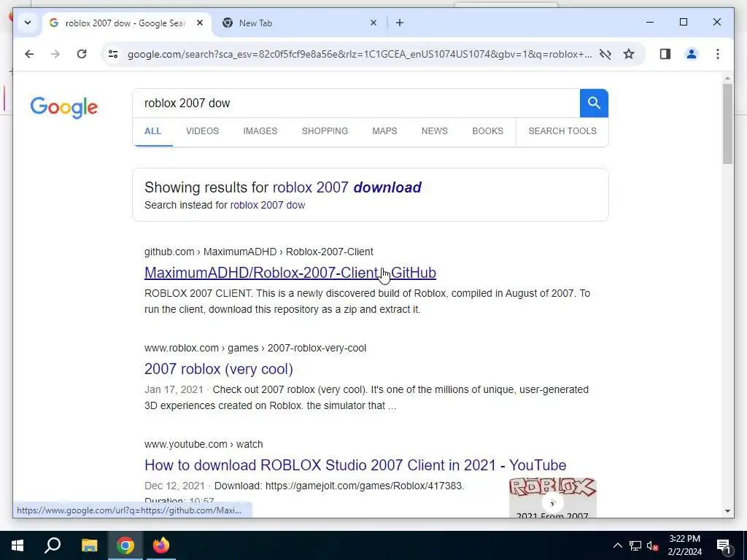Click the scrollbar down arrow

point(727,511)
